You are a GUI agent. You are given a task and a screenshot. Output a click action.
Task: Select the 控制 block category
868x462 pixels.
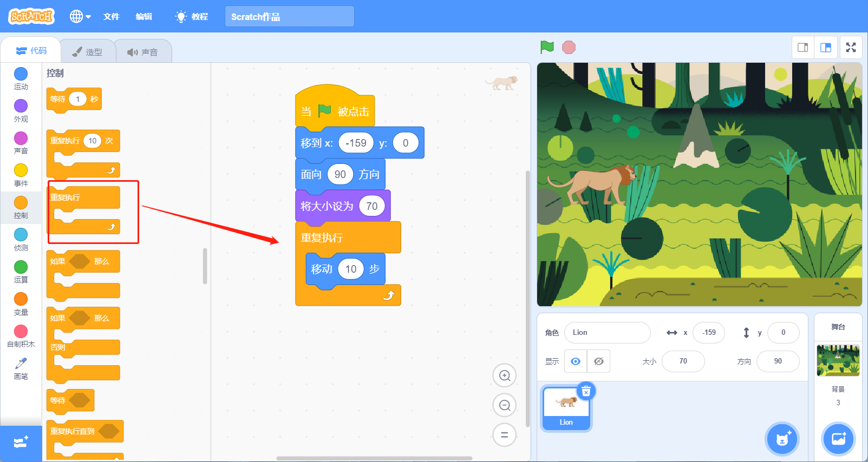[x=21, y=207]
